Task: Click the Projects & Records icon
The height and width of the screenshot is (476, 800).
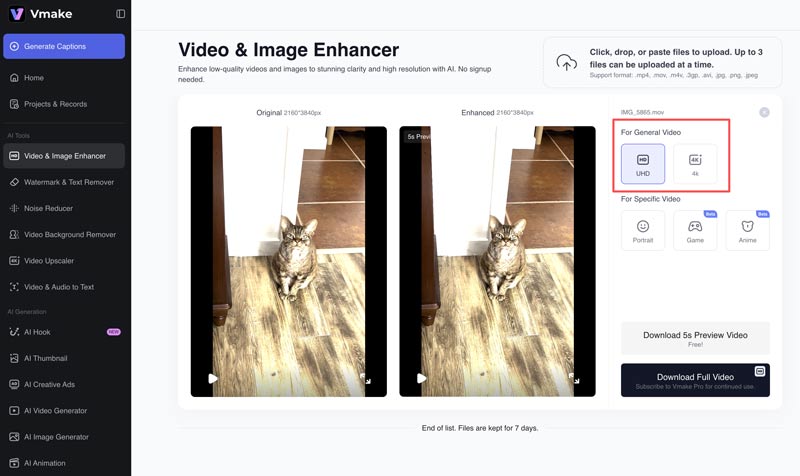Action: pos(14,104)
